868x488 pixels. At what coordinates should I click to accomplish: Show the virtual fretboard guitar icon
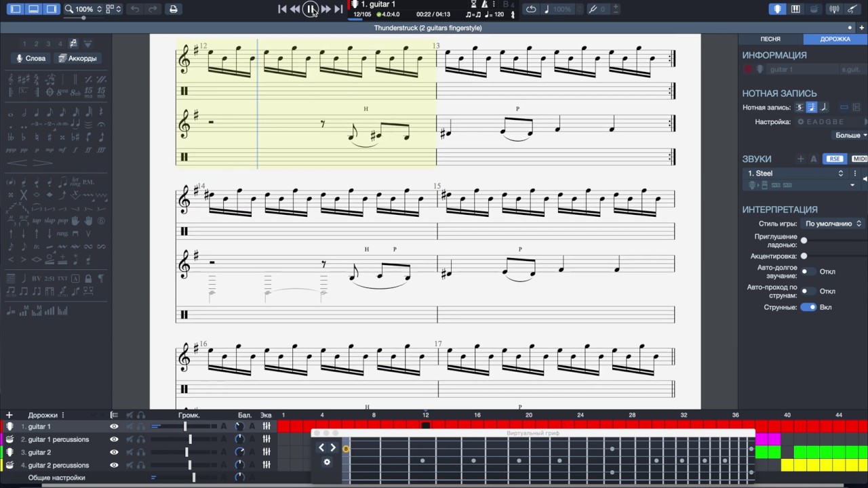[778, 9]
